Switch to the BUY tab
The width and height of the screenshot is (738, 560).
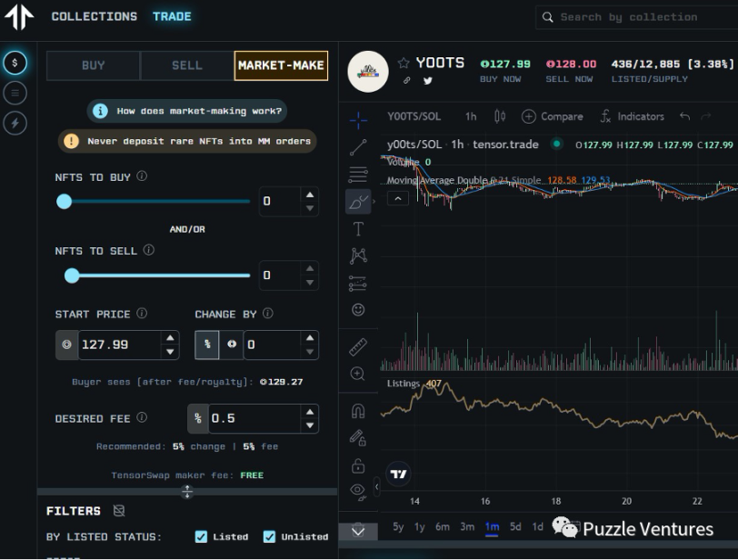coord(94,65)
